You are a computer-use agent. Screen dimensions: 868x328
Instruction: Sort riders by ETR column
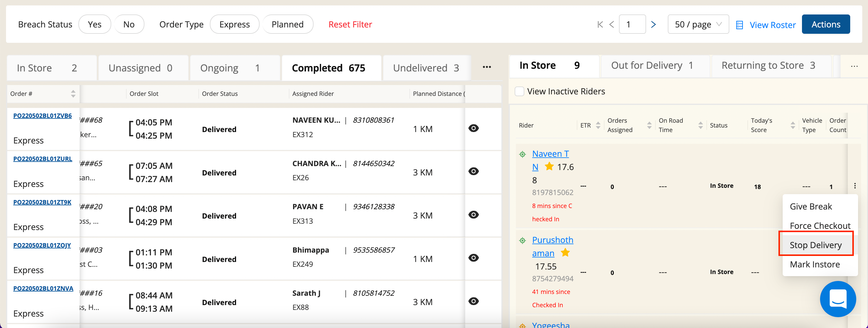coord(598,125)
